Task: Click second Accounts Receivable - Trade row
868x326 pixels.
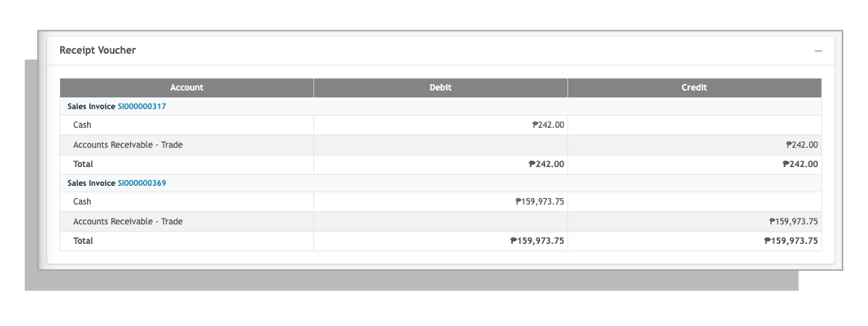Action: click(441, 221)
